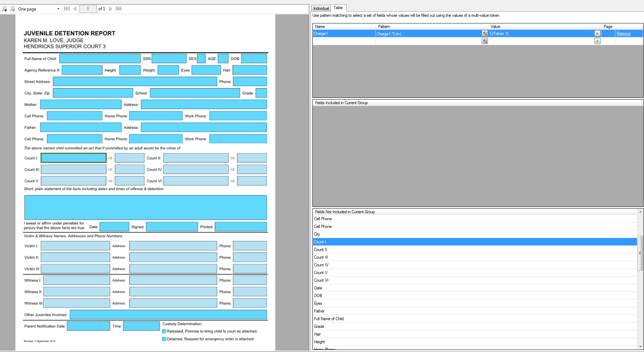Open pattern builder icon in empty row
The height and width of the screenshot is (352, 644).
[484, 41]
